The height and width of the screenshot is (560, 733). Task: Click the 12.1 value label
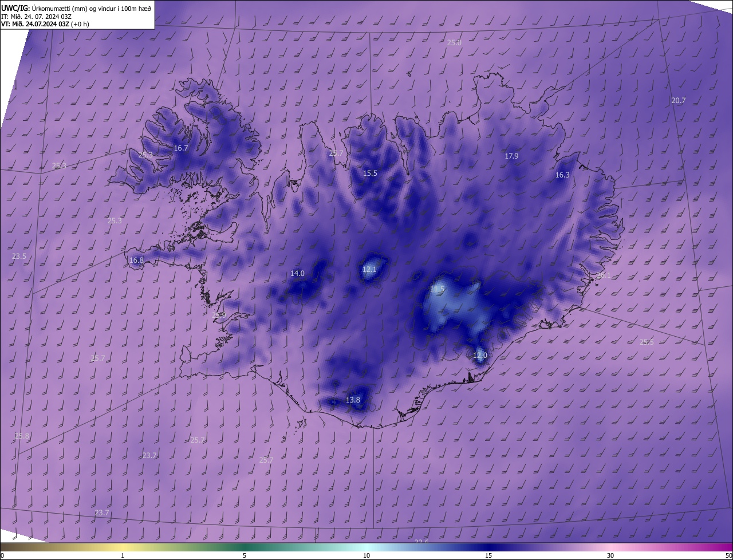coord(369,269)
